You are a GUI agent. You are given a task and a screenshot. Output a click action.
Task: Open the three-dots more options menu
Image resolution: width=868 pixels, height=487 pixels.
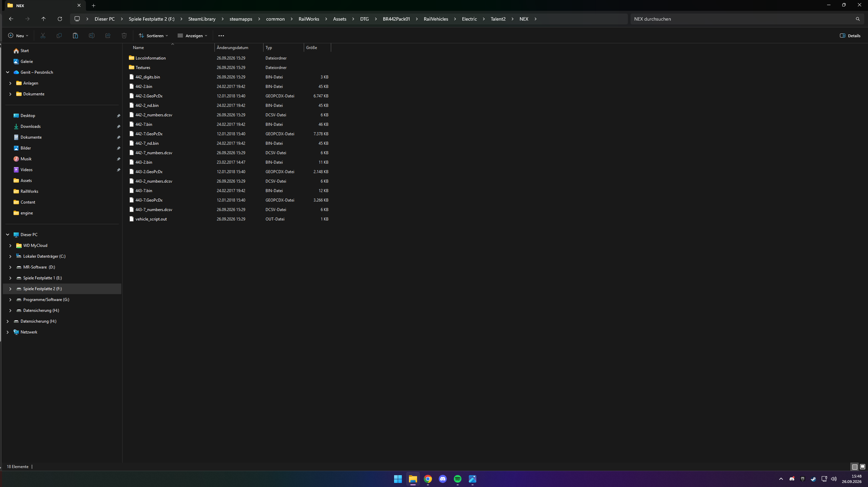tap(221, 36)
